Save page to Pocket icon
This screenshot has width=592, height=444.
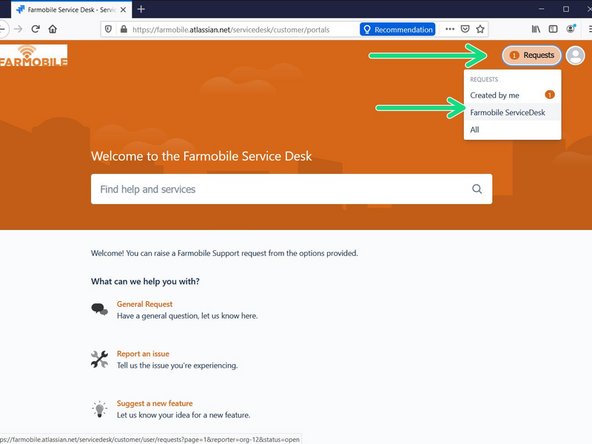pos(465,29)
